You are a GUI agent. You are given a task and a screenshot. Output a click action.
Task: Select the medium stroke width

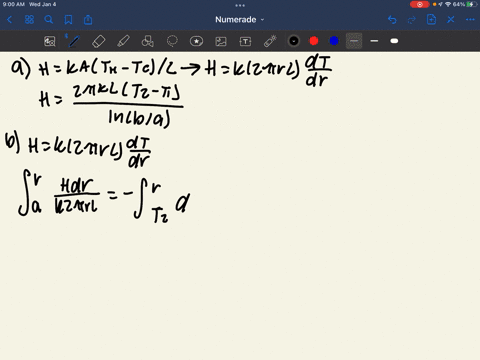tap(374, 41)
